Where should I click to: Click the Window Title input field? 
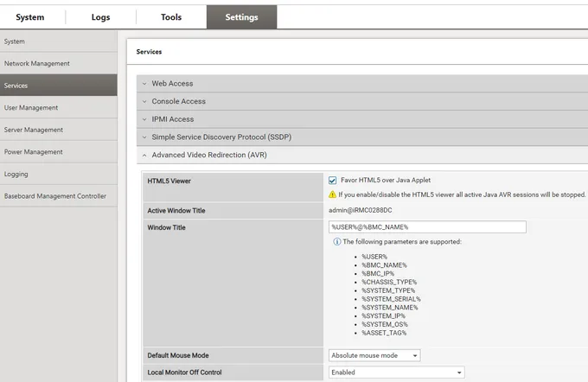coord(427,226)
